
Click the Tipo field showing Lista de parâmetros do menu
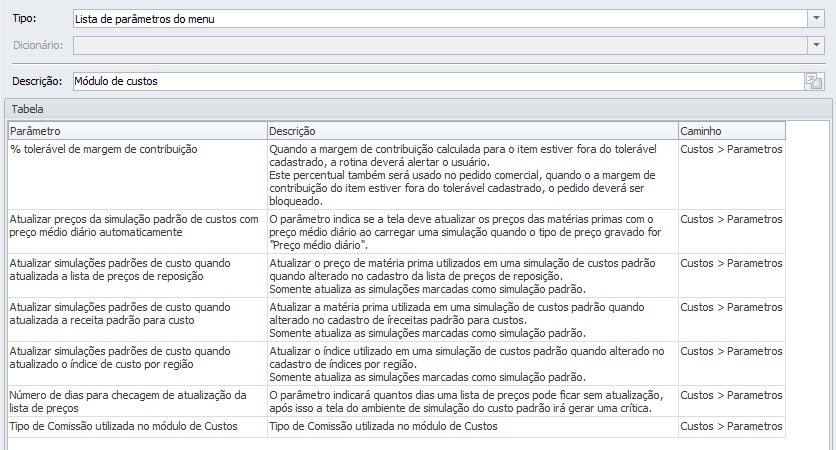[440, 19]
